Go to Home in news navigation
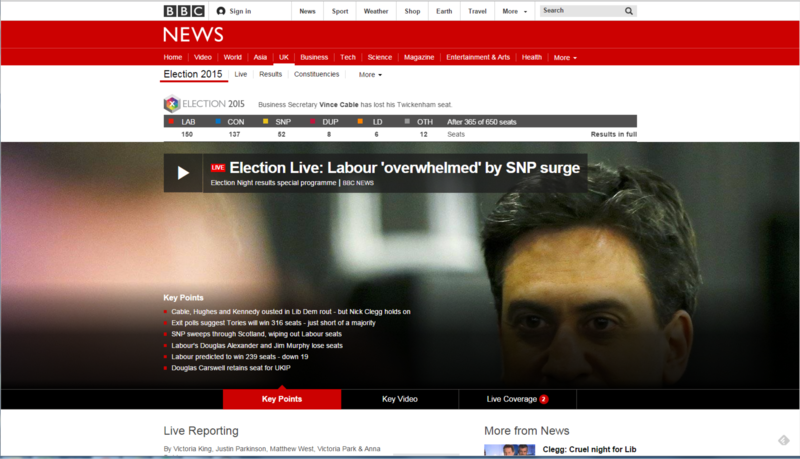Image resolution: width=800 pixels, height=459 pixels. click(172, 57)
